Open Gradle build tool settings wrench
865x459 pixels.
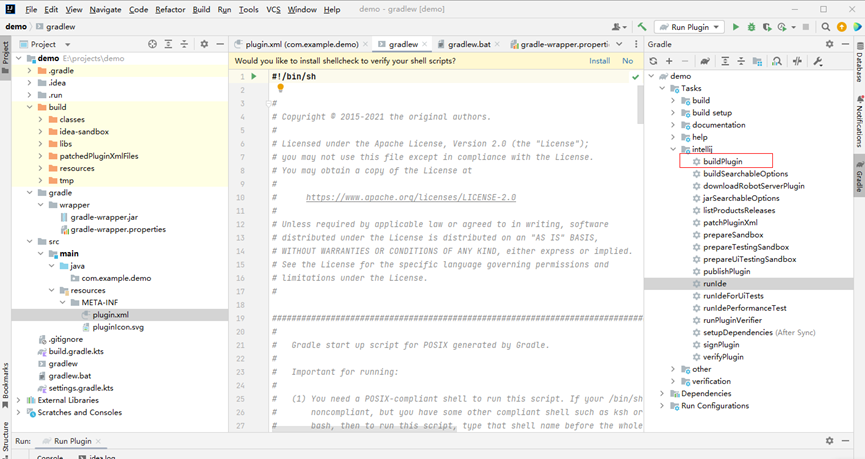pyautogui.click(x=818, y=61)
